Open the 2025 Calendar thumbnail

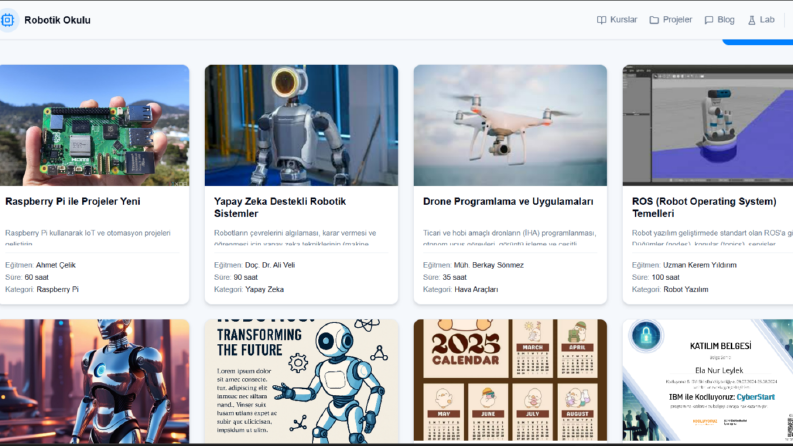click(x=510, y=380)
